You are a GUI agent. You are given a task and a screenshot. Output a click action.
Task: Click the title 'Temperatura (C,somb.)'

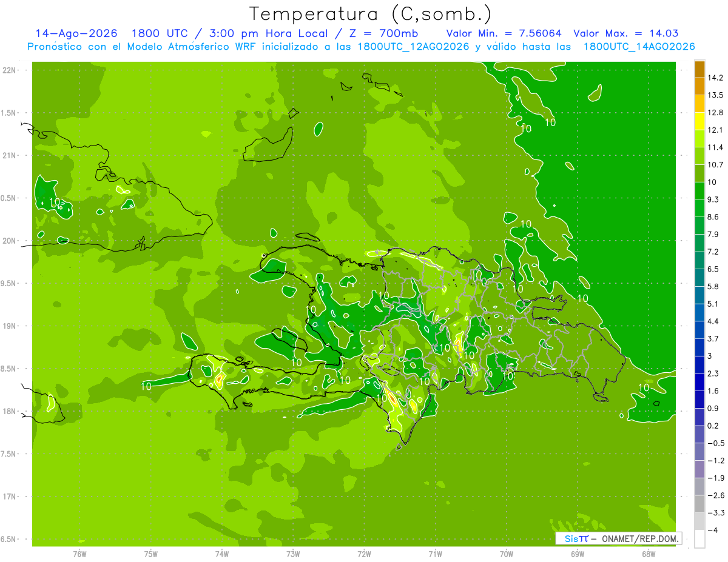[370, 14]
